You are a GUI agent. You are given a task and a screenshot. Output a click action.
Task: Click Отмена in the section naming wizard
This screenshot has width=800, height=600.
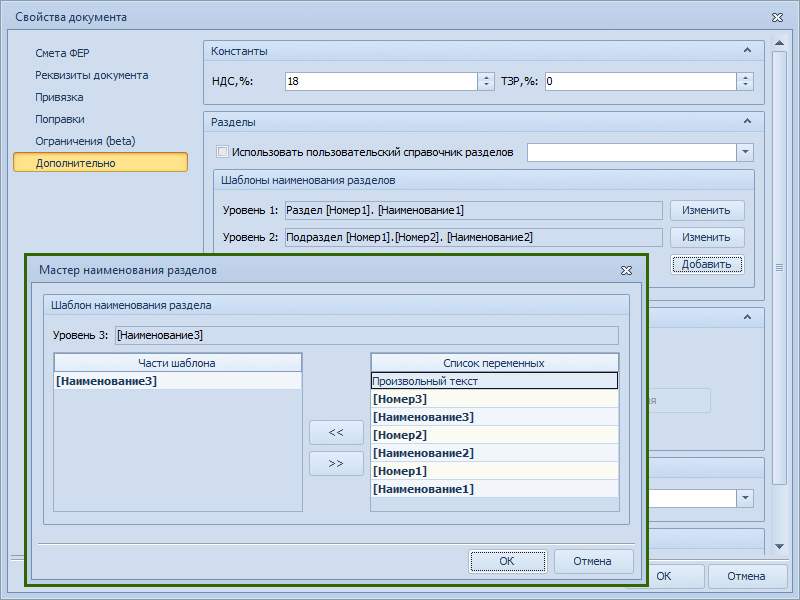click(593, 561)
